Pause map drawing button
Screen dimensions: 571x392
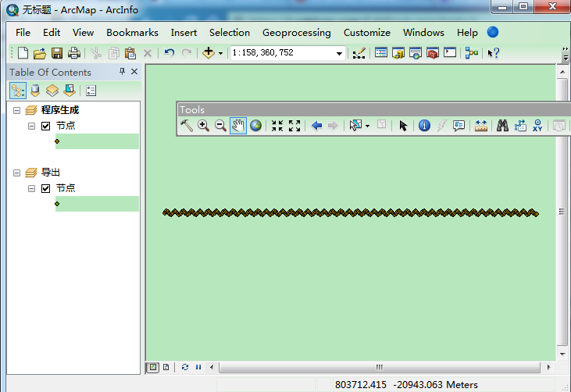[198, 367]
